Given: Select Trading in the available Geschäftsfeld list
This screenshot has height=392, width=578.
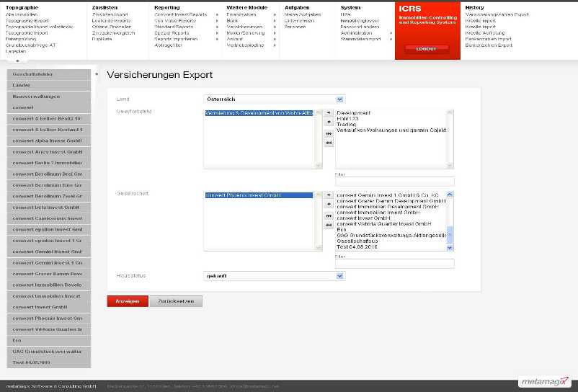Looking at the screenshot, I should click(346, 125).
